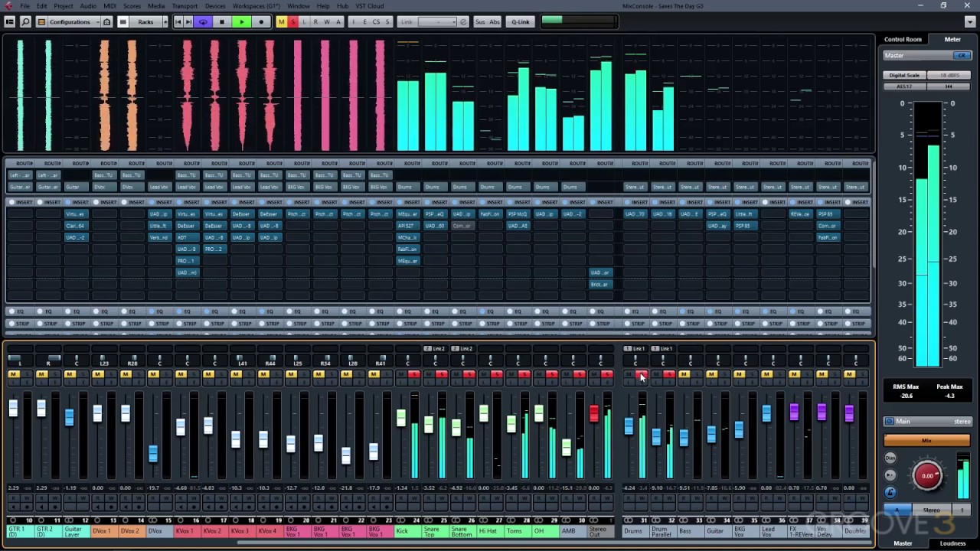The width and height of the screenshot is (980, 551).
Task: Click the Control Room red level knob
Action: pos(927,476)
